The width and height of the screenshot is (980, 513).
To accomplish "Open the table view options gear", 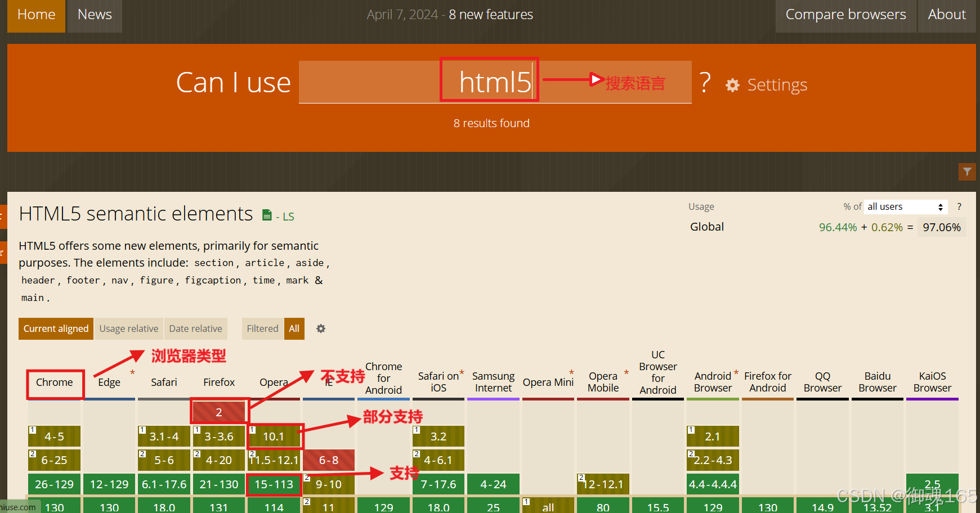I will click(321, 328).
